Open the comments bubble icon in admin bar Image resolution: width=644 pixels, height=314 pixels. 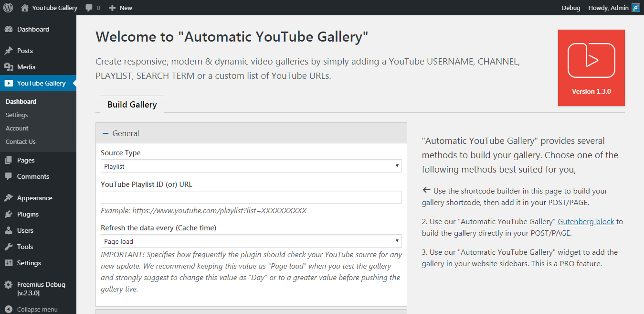pyautogui.click(x=89, y=8)
